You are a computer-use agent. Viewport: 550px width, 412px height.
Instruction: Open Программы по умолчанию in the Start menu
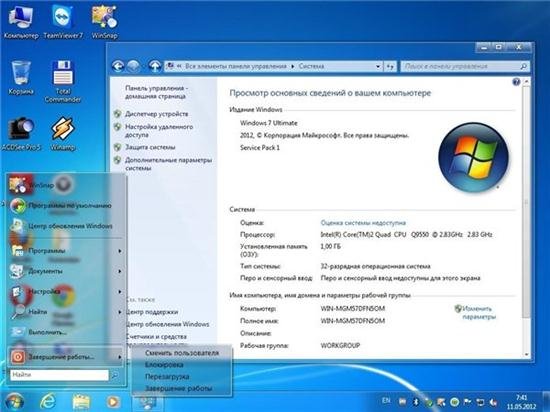coord(65,205)
